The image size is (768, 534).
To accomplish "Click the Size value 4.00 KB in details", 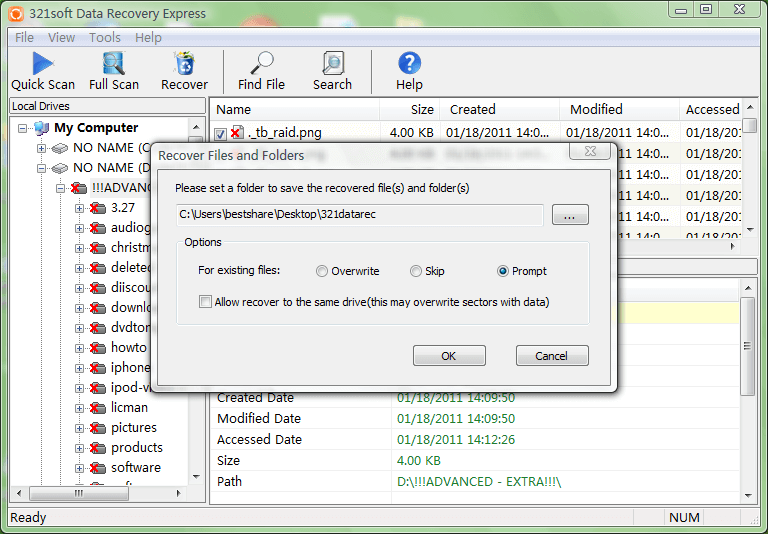I will [419, 461].
